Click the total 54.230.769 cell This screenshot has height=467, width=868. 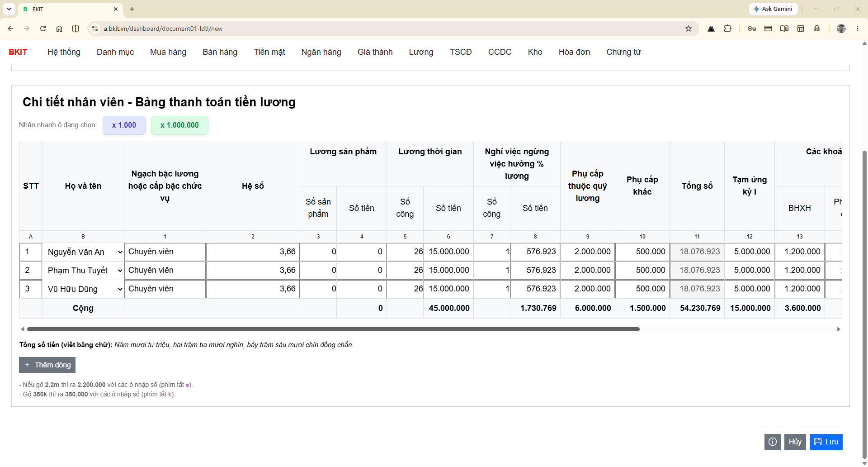tap(697, 308)
